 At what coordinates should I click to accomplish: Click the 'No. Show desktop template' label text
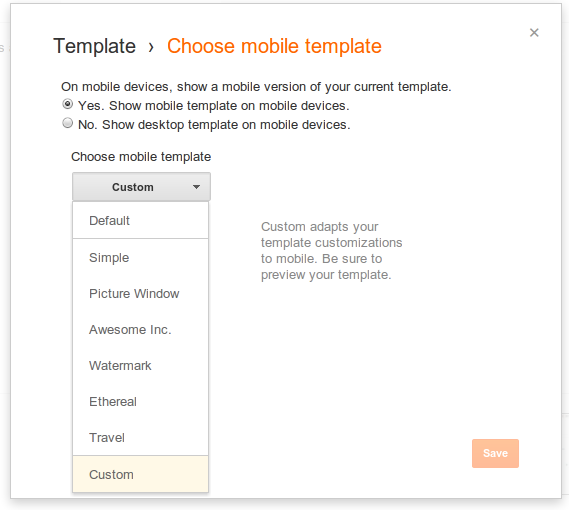[214, 125]
